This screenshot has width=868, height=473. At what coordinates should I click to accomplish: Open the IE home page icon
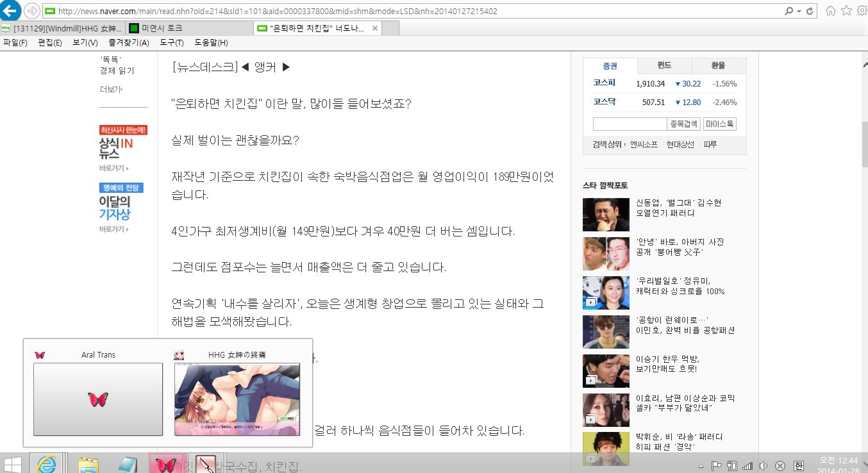pyautogui.click(x=831, y=11)
